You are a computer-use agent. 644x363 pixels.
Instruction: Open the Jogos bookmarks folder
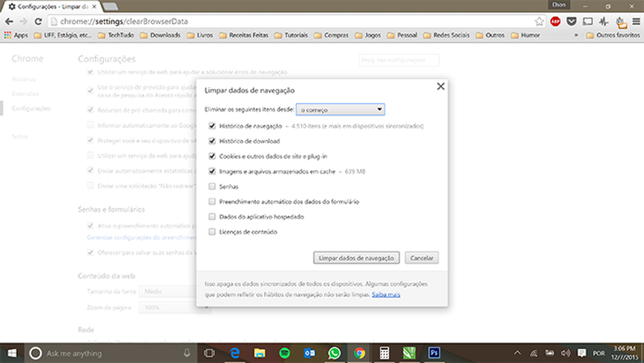point(368,35)
